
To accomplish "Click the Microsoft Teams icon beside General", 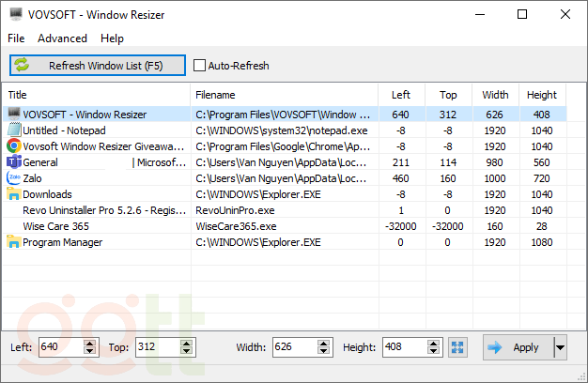I will coord(14,162).
